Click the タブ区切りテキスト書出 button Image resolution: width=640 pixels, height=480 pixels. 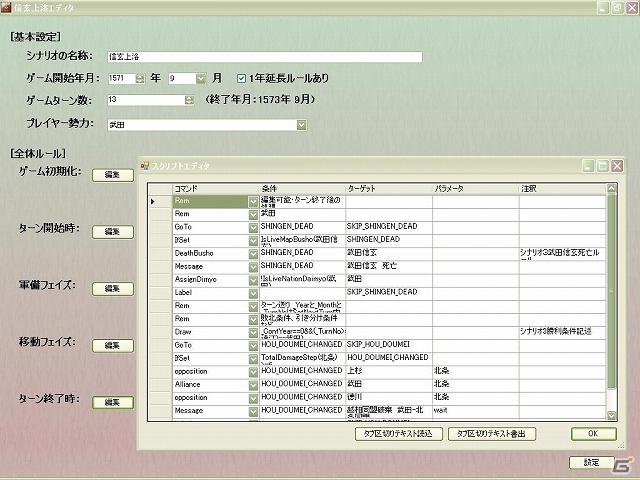click(491, 433)
